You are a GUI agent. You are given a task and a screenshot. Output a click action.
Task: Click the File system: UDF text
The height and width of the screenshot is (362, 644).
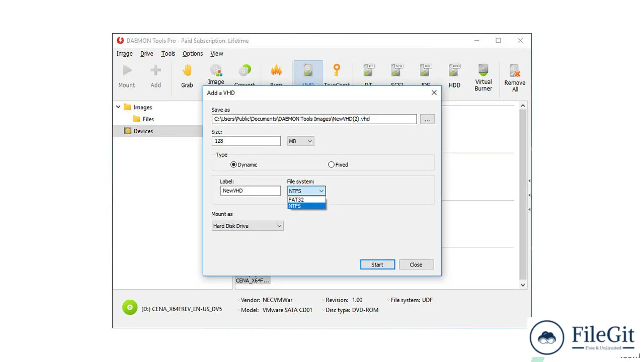point(412,300)
